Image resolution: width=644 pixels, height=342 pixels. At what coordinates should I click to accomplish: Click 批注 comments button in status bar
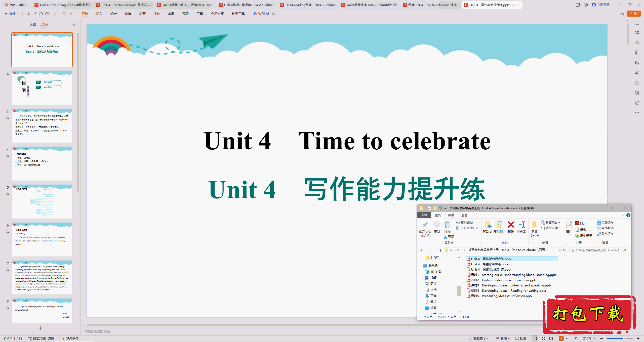(521, 338)
